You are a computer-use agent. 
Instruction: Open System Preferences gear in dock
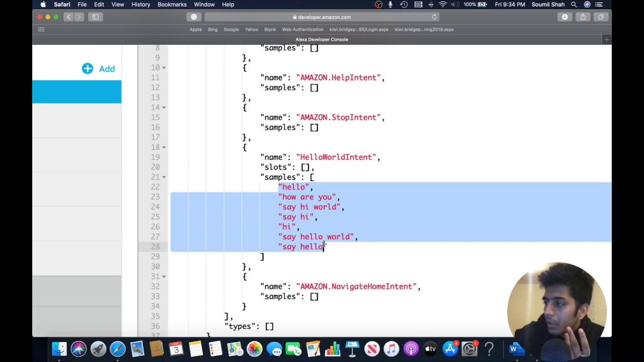click(x=469, y=349)
